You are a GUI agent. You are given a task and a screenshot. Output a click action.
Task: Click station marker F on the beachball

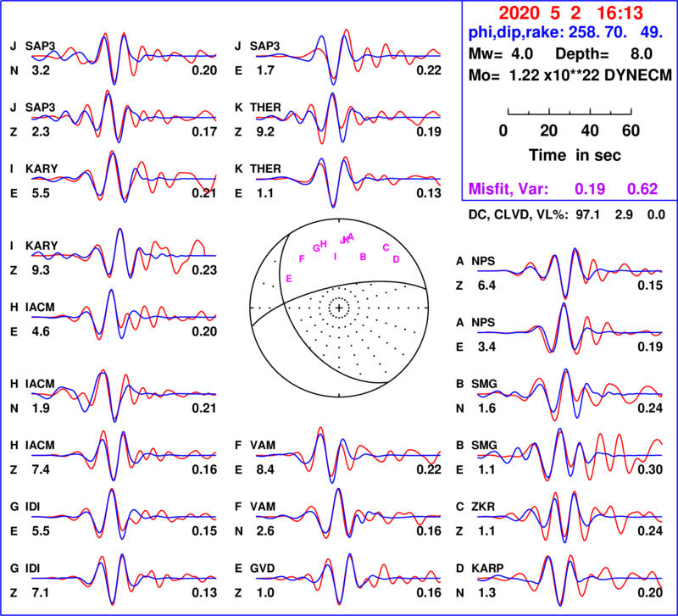302,259
